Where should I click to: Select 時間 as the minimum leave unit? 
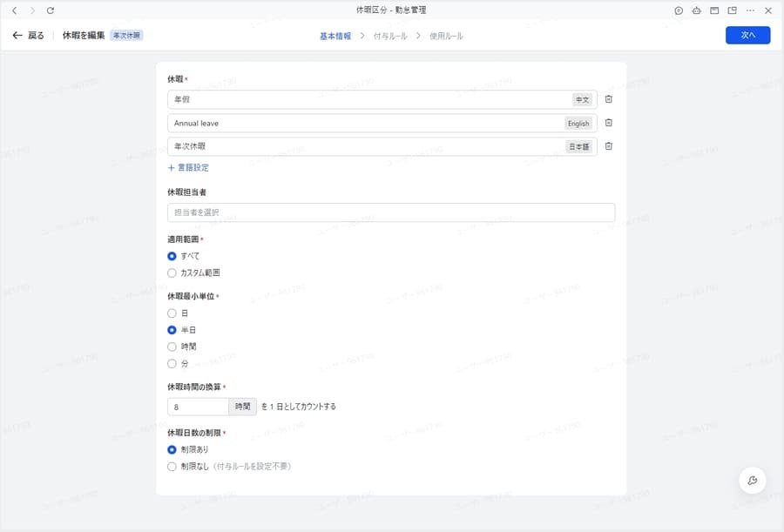click(172, 347)
